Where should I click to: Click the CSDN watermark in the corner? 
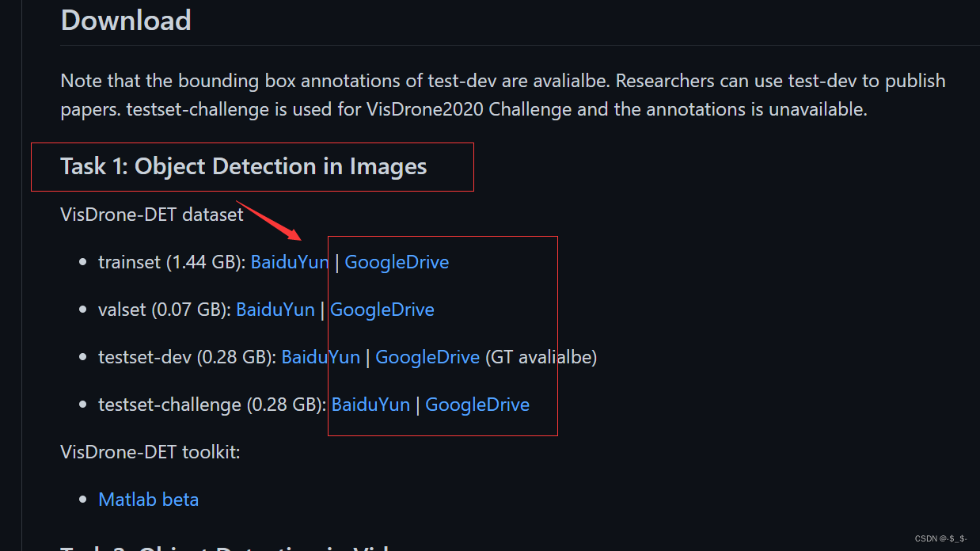click(941, 539)
